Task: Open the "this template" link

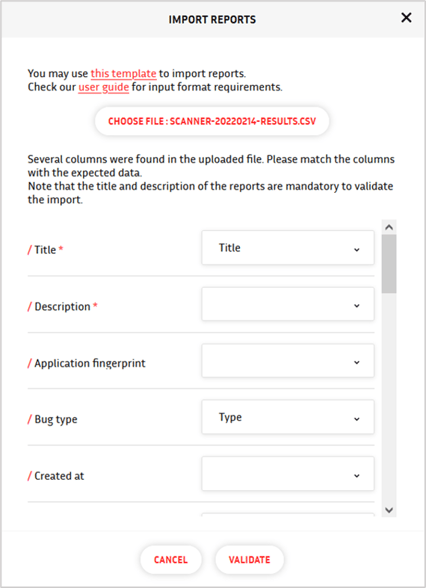Action: 123,74
